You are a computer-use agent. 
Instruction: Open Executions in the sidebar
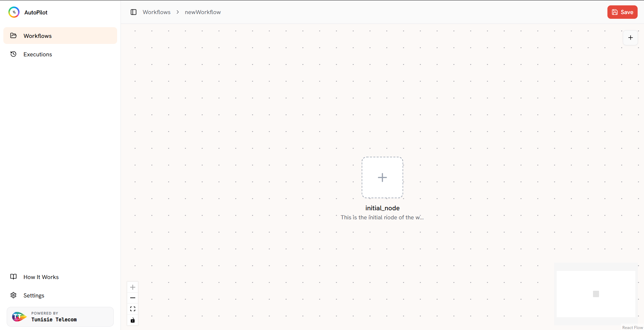pyautogui.click(x=60, y=54)
